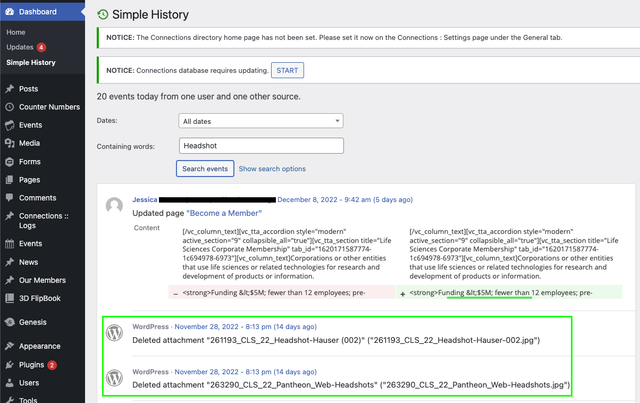Screen dimensions: 640x403
Task: Click the Users person icon
Action: [9, 383]
